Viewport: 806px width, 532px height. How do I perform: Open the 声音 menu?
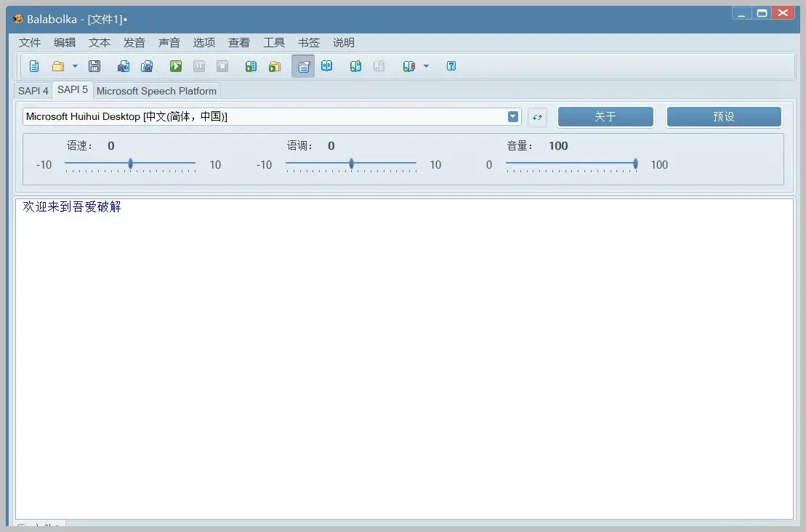click(x=169, y=43)
